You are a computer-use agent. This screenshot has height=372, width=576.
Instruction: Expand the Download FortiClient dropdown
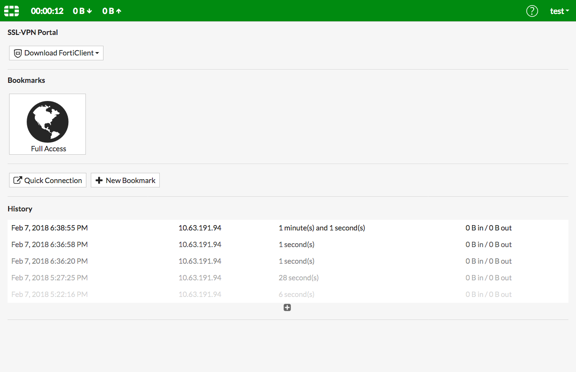tap(56, 53)
